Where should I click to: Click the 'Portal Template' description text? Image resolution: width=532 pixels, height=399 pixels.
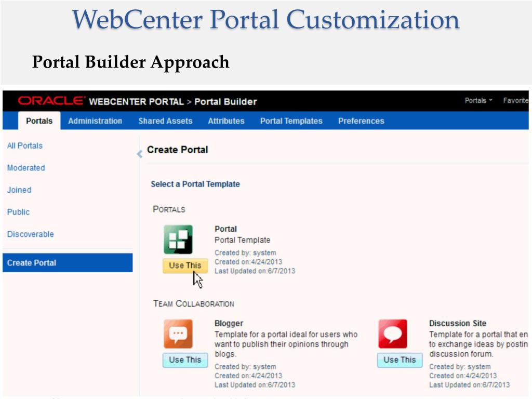tap(242, 240)
